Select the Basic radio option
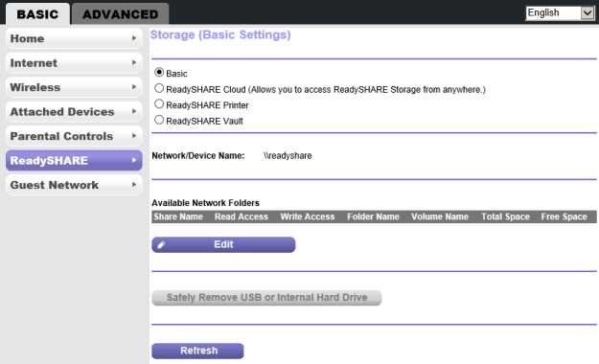This screenshot has height=364, width=599. 159,72
